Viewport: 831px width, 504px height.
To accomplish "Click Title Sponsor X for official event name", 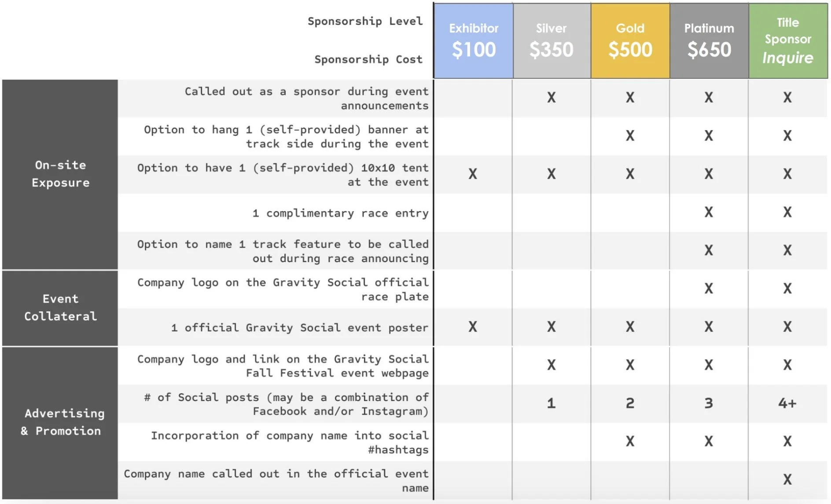I will pyautogui.click(x=787, y=479).
